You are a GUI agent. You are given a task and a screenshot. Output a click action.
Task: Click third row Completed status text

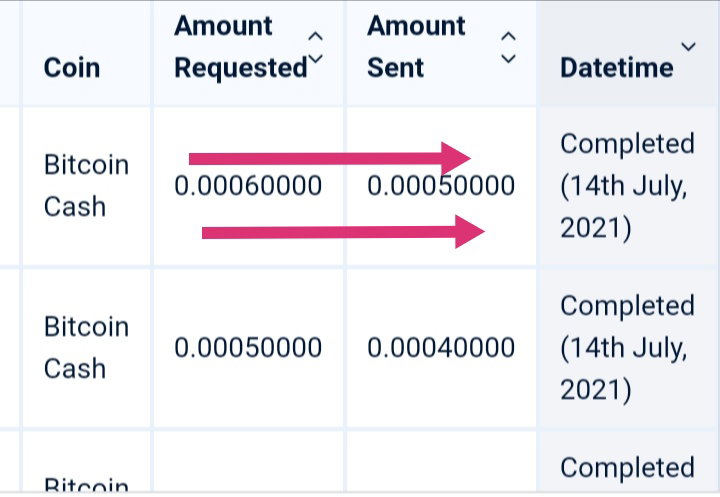pyautogui.click(x=627, y=468)
